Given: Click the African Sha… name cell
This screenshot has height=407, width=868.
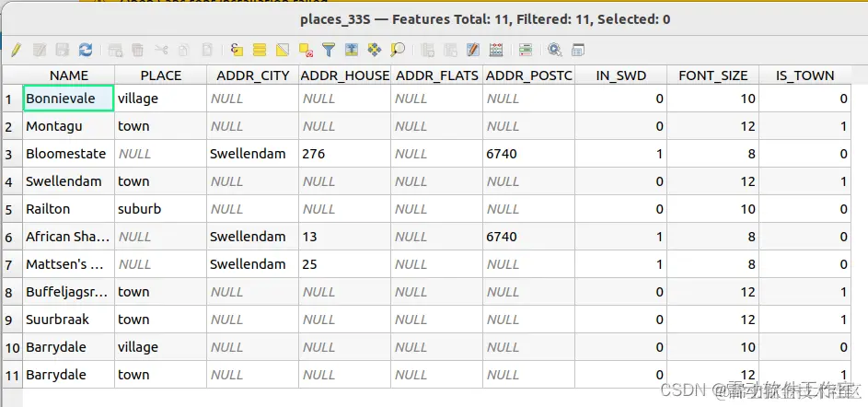Looking at the screenshot, I should (69, 237).
